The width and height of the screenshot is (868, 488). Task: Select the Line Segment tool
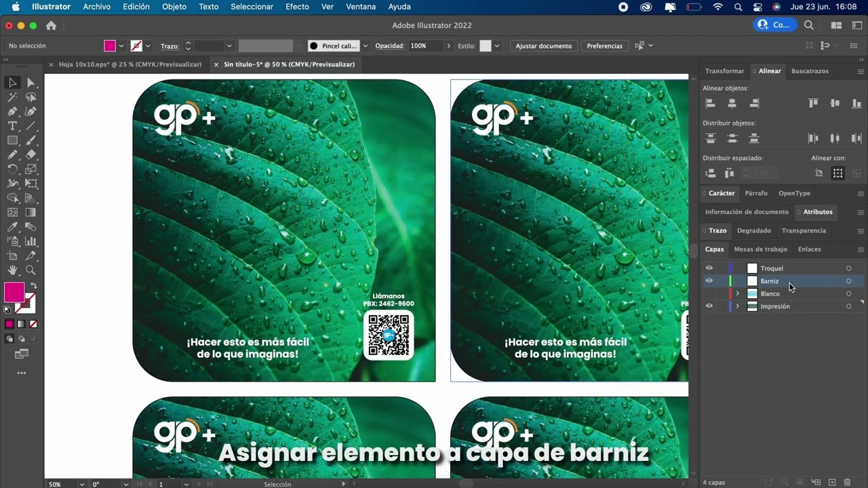[x=31, y=126]
